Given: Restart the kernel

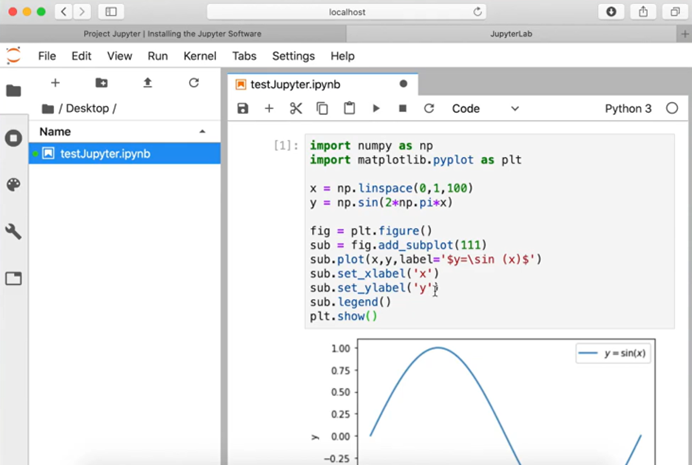Looking at the screenshot, I should pyautogui.click(x=429, y=108).
